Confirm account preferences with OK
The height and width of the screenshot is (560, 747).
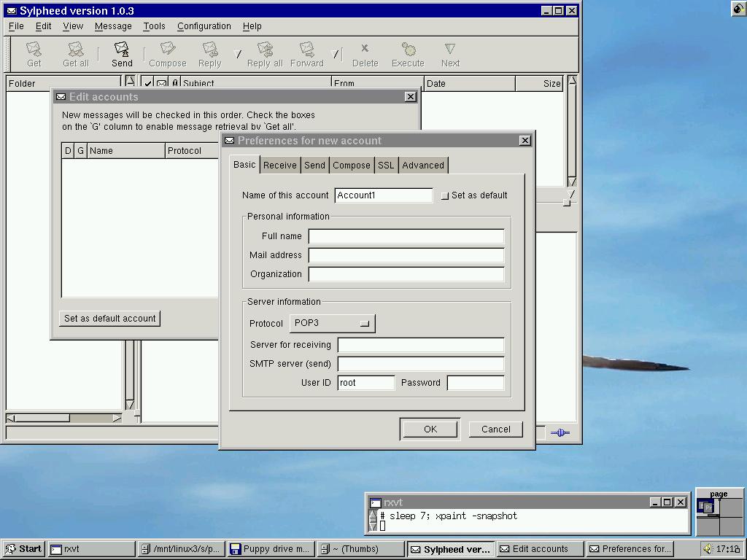pos(430,429)
